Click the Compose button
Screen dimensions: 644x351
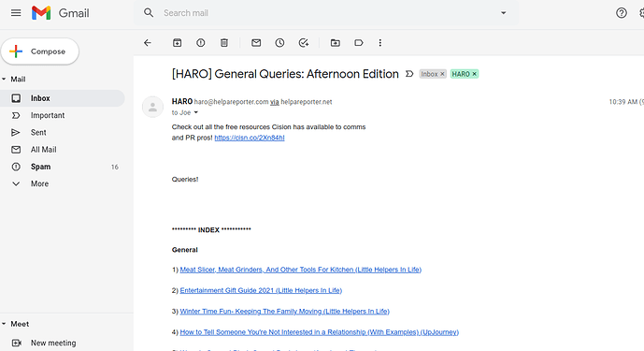click(x=40, y=51)
